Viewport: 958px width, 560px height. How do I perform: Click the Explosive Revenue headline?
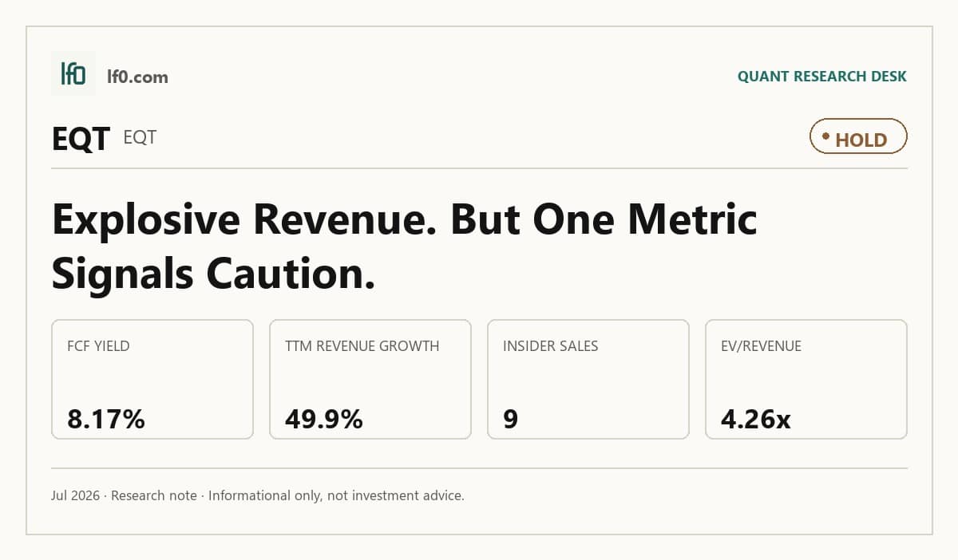tap(405, 246)
